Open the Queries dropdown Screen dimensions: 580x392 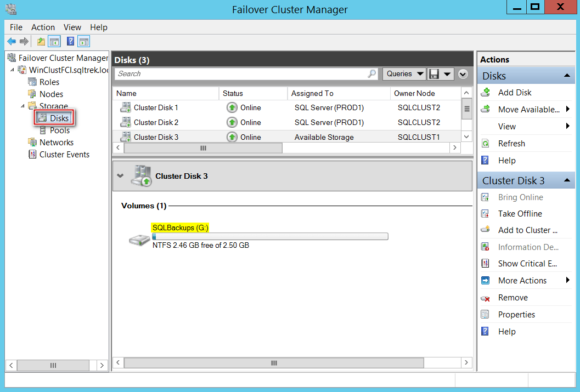[404, 73]
